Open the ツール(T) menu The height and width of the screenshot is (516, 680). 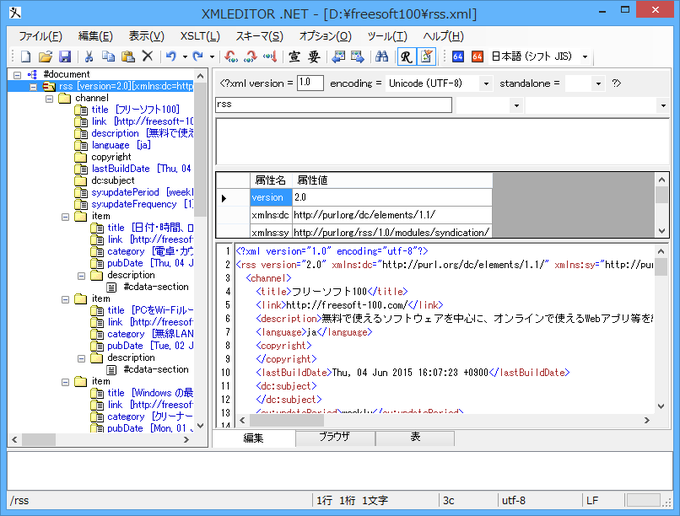(387, 36)
